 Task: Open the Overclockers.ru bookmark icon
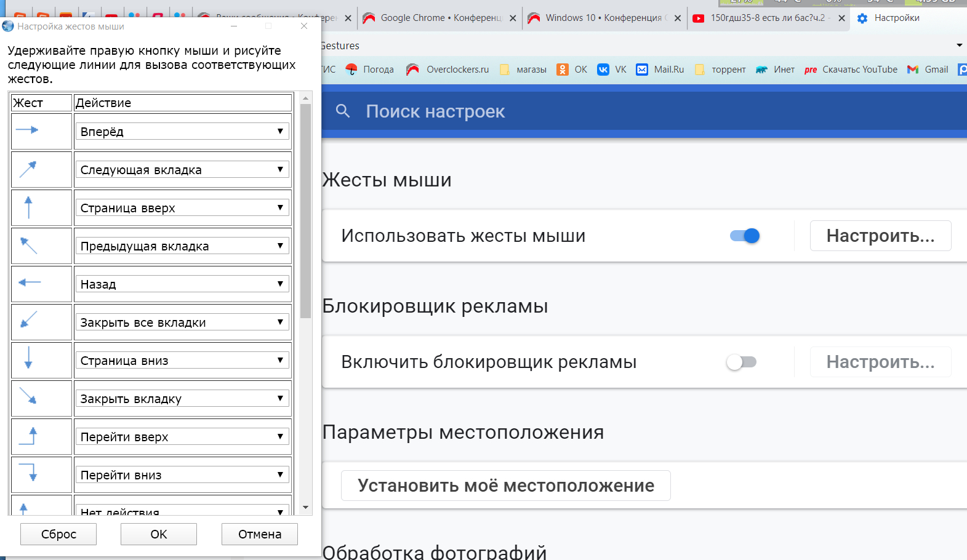[x=412, y=70]
